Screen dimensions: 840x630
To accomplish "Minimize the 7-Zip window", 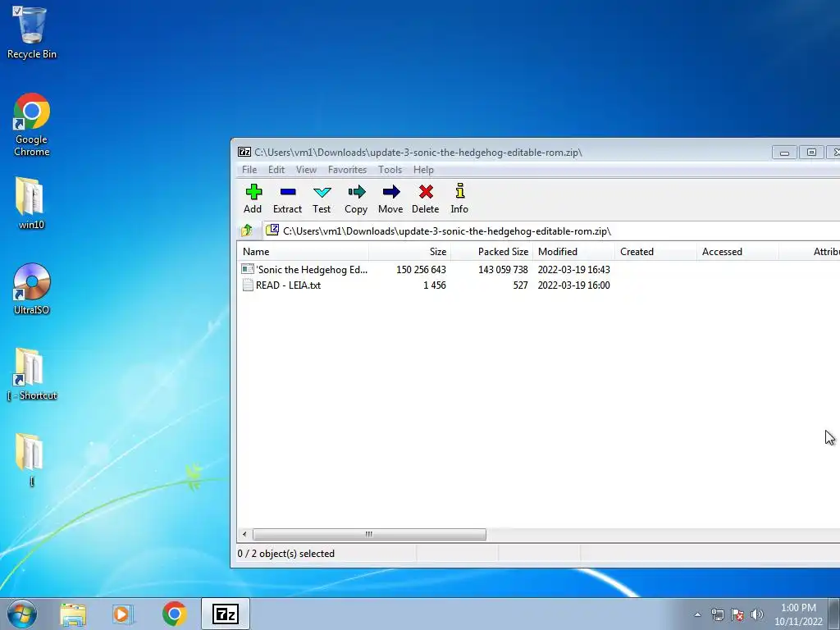I will pyautogui.click(x=784, y=153).
